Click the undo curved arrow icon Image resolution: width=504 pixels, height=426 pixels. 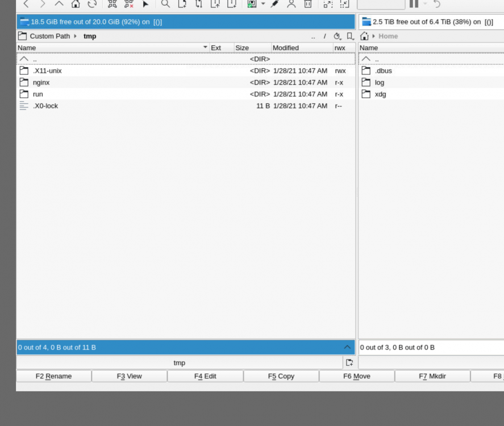point(436,4)
